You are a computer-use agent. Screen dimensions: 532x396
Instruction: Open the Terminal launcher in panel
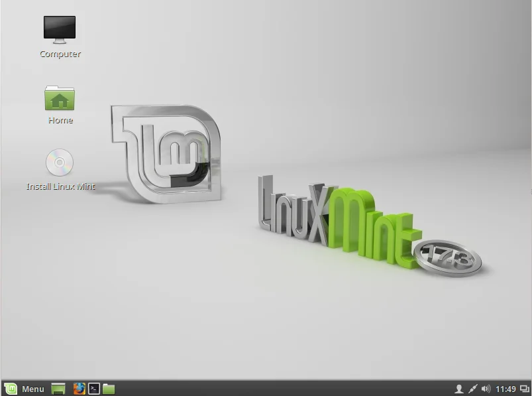tap(94, 389)
